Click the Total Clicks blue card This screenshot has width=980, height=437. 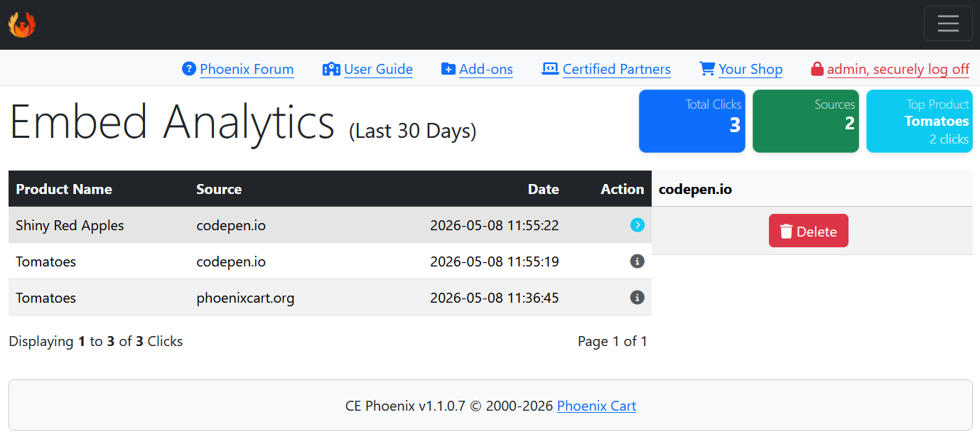point(692,121)
